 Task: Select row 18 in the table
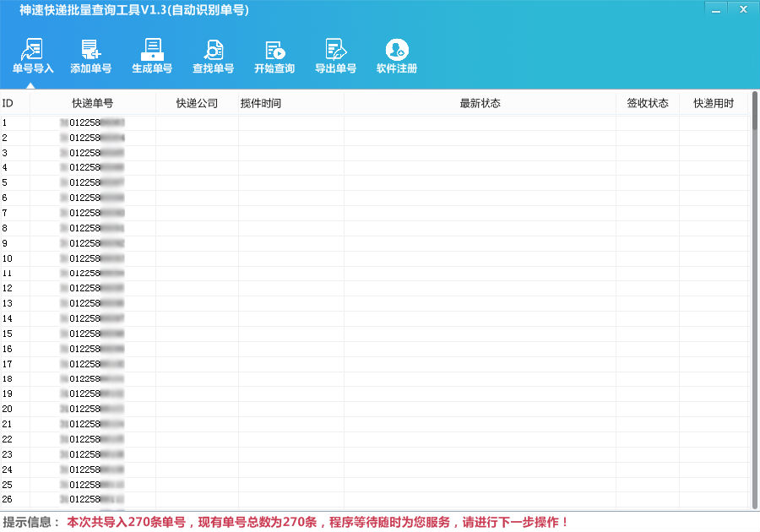[375, 379]
